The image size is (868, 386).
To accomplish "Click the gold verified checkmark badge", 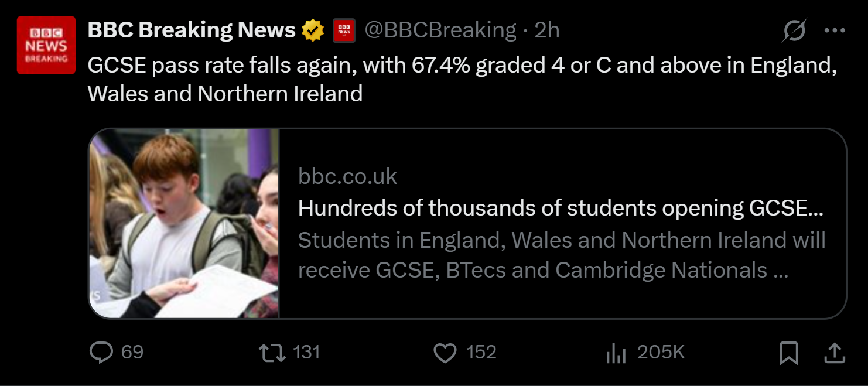I will [x=313, y=30].
